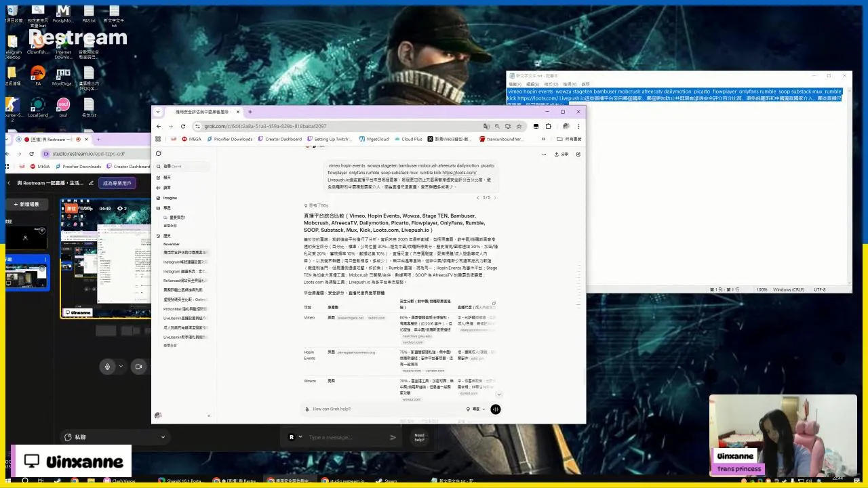Open Cloud Plus bookmark
This screenshot has width=868, height=488.
pos(408,139)
